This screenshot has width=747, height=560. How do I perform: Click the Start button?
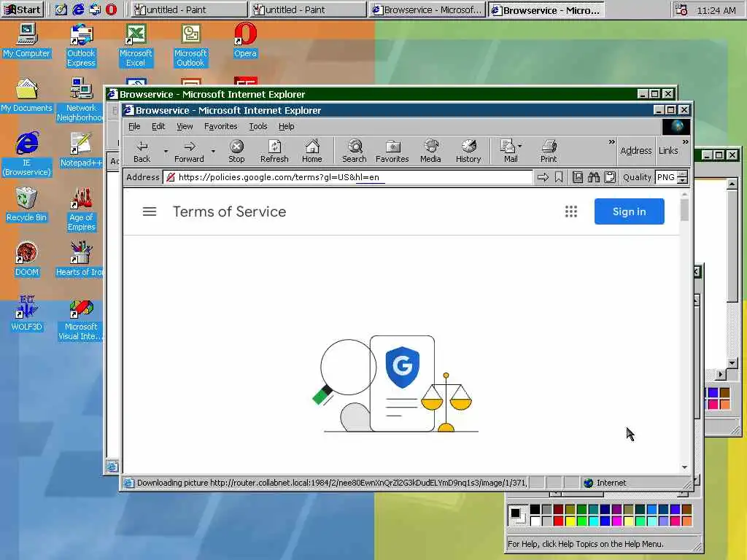coord(23,9)
